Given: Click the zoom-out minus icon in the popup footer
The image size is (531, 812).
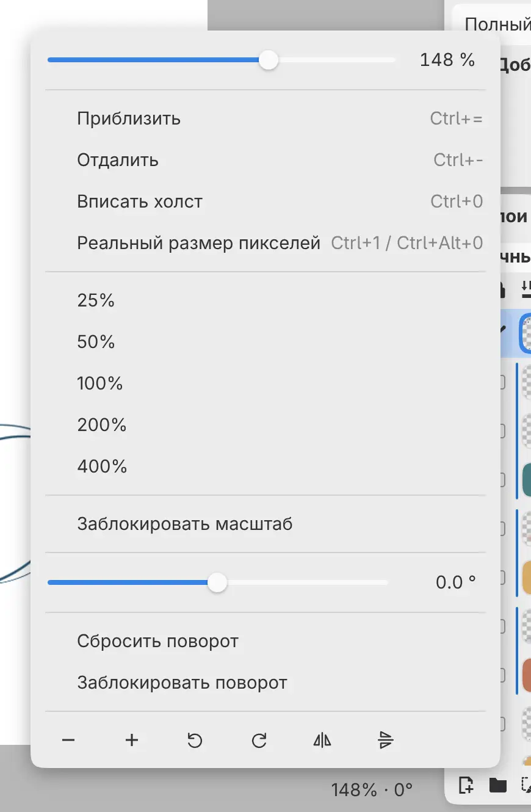Looking at the screenshot, I should [68, 741].
